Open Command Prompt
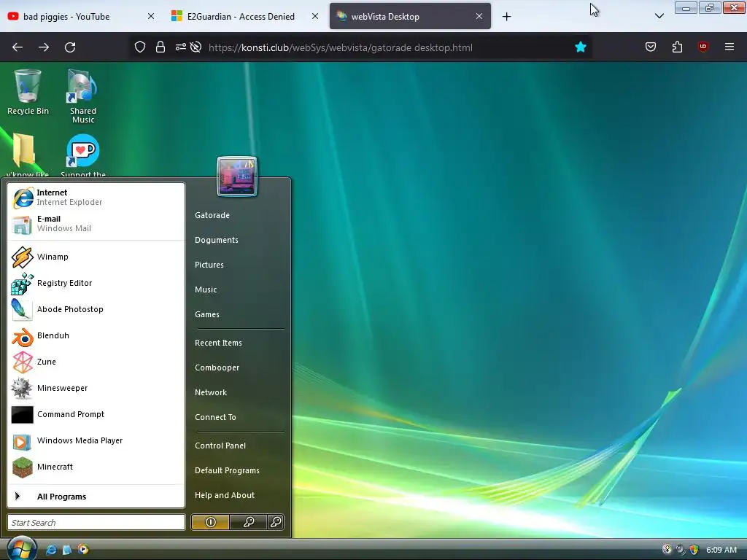 (96, 414)
